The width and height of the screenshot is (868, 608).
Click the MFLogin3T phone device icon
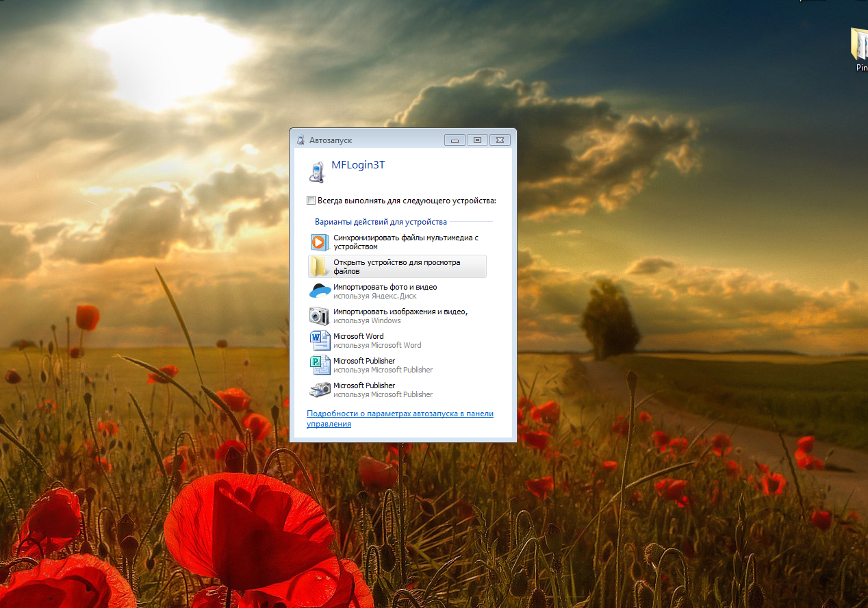(316, 171)
